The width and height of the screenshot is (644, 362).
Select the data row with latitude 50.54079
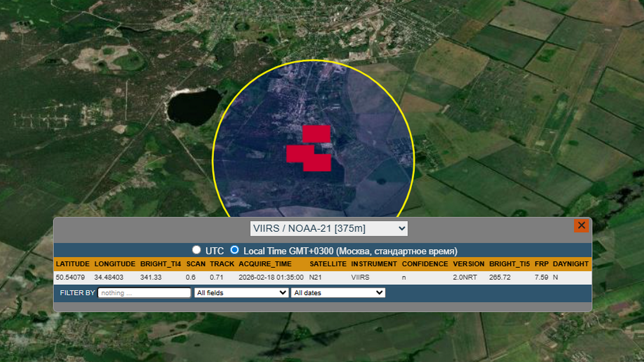pos(322,278)
